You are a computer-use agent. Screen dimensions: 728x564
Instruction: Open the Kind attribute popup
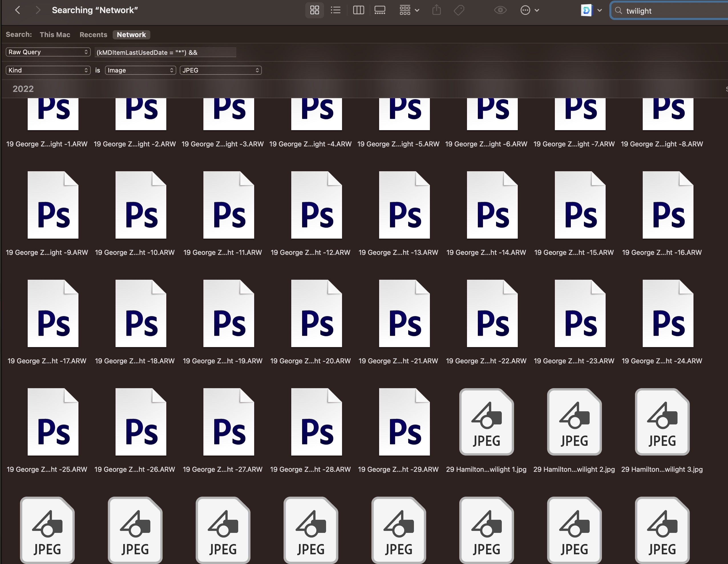[48, 70]
